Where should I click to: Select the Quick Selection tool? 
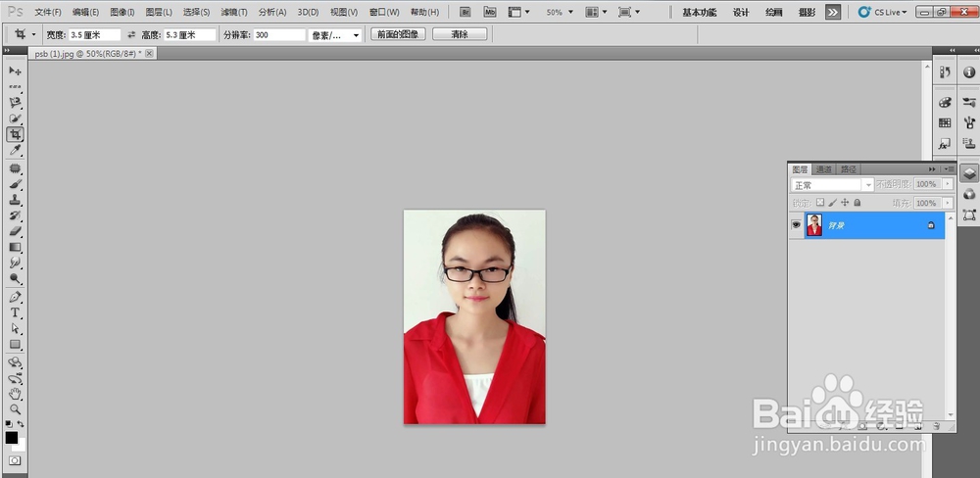[15, 119]
